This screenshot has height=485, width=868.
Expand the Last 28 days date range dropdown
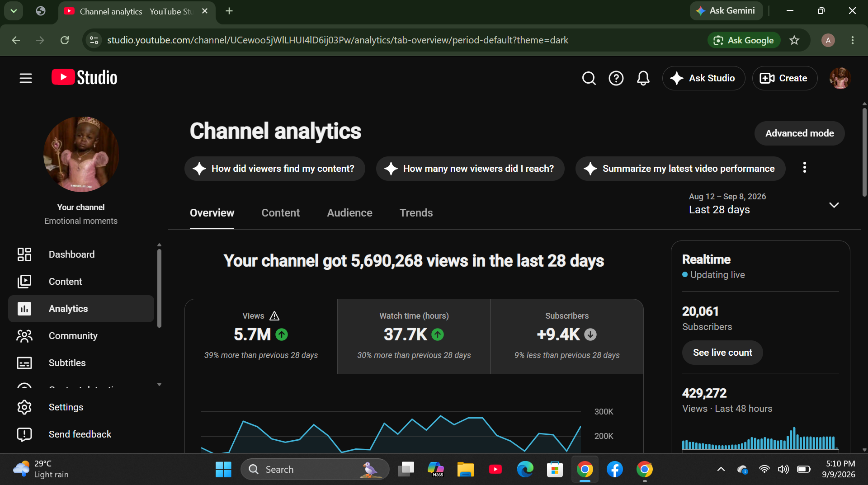tap(764, 204)
